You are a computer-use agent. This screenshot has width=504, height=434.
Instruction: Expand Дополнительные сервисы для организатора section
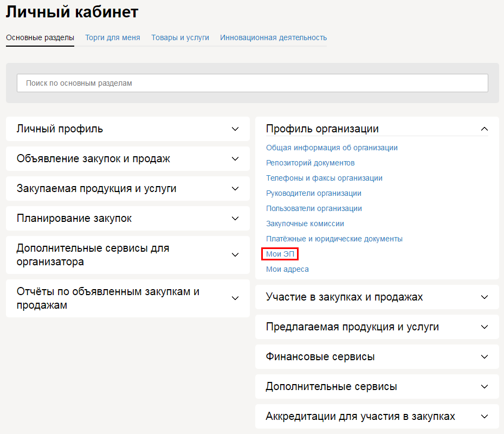(127, 255)
